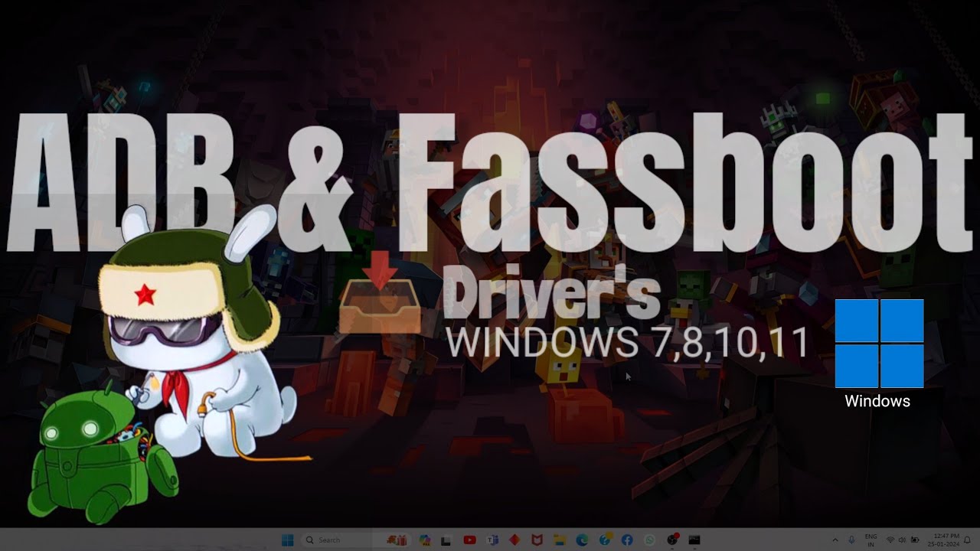
Task: Check the battery status icon
Action: 915,540
